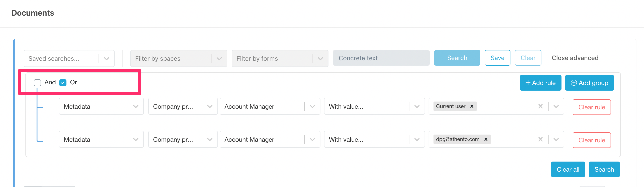Viewport: 644px width, 187px height.
Task: Clear all values in dpg@athento.com field
Action: point(540,139)
